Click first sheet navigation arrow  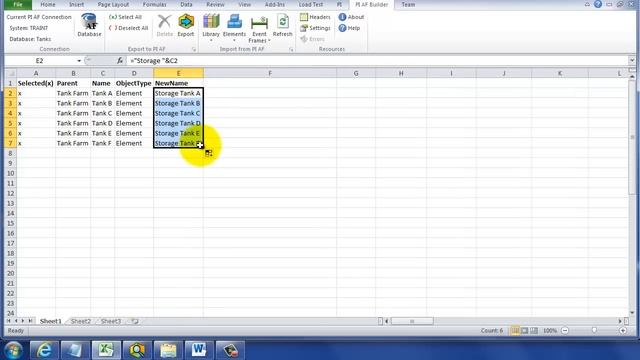pyautogui.click(x=8, y=321)
